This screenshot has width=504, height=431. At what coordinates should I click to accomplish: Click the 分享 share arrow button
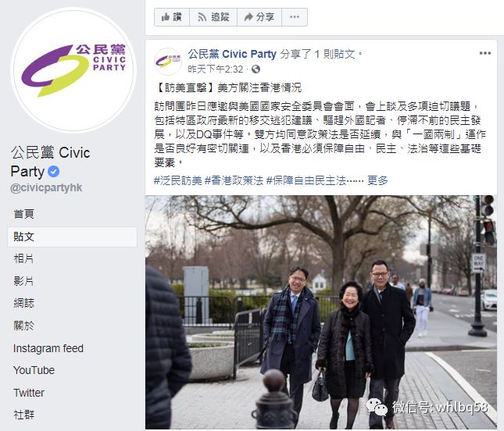point(259,17)
